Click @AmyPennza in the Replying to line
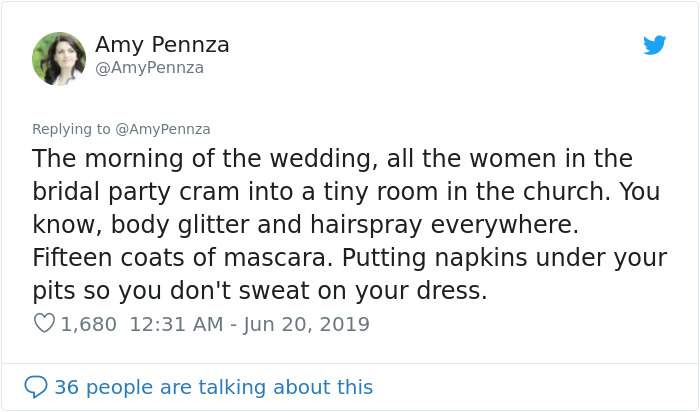 click(x=163, y=129)
